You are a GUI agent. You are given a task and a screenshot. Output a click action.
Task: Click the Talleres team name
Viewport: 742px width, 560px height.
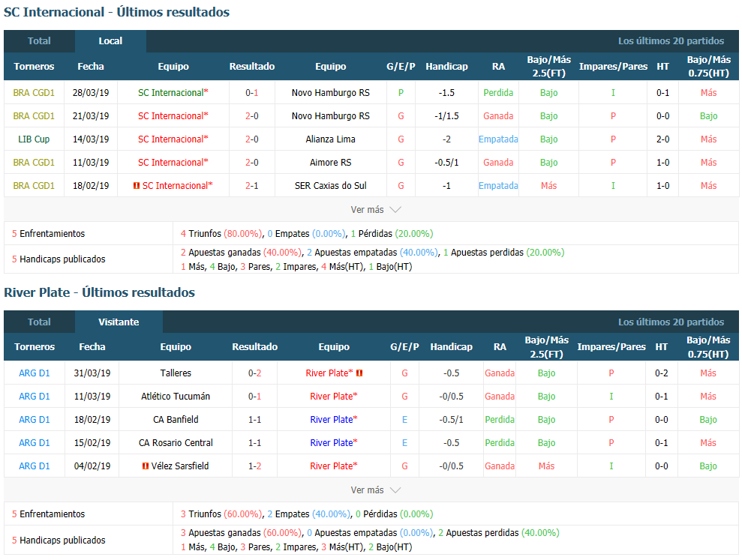[176, 373]
